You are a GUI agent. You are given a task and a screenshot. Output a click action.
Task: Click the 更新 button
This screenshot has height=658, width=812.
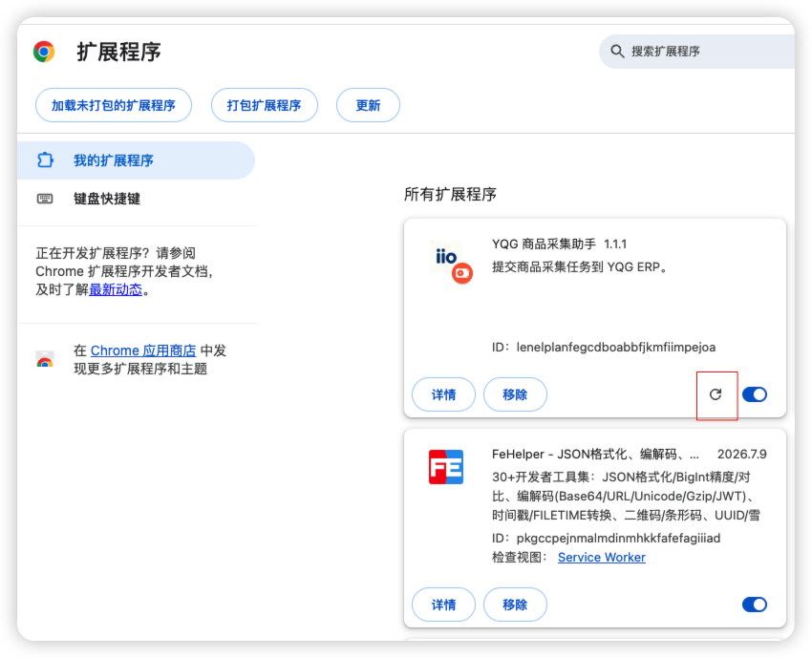tap(368, 105)
